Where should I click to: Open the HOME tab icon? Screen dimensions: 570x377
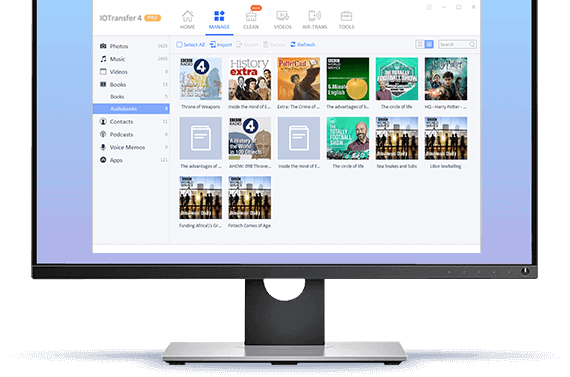pos(187,16)
